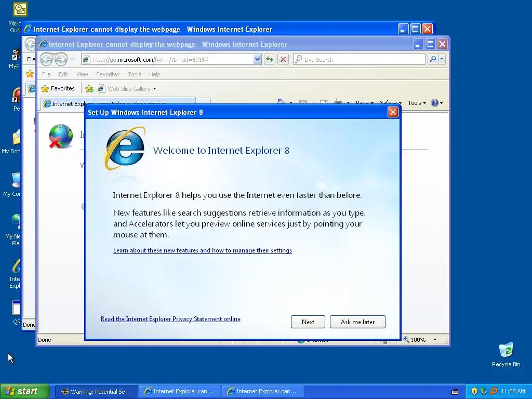This screenshot has width=532, height=399.
Task: Click the red Stop loading icon
Action: tap(283, 59)
